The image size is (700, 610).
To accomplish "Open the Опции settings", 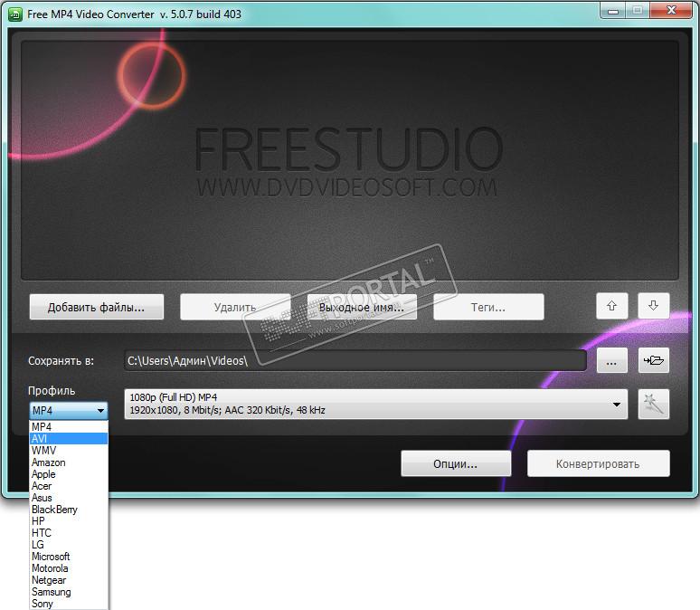I will pyautogui.click(x=456, y=464).
